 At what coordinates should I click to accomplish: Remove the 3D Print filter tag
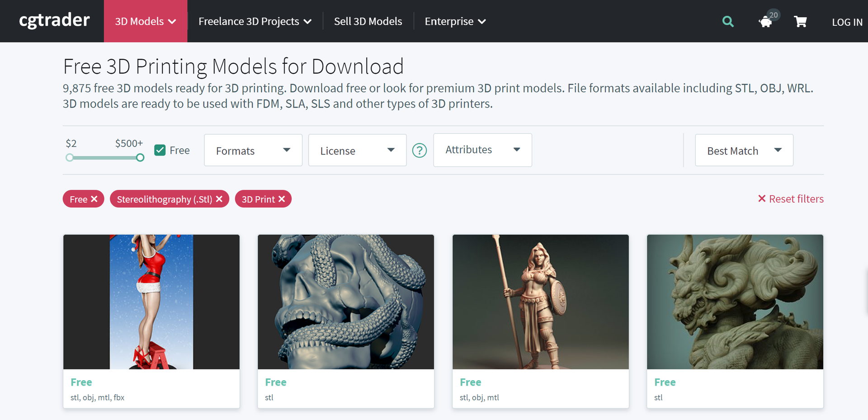pyautogui.click(x=282, y=199)
